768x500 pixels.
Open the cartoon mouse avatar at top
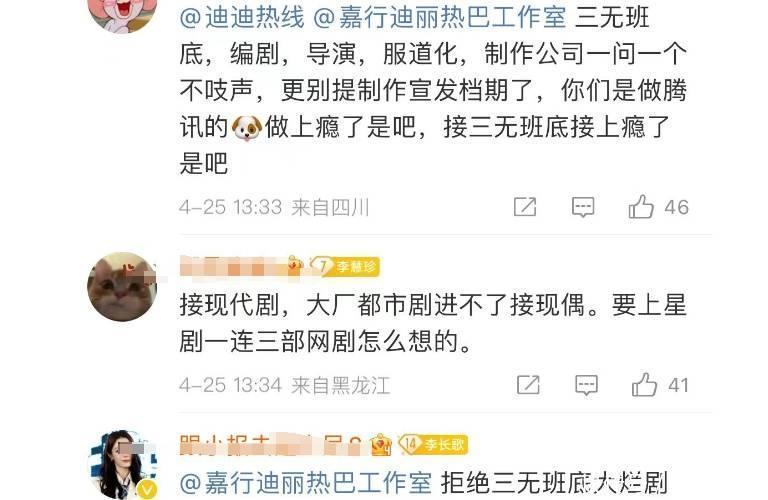[x=122, y=15]
